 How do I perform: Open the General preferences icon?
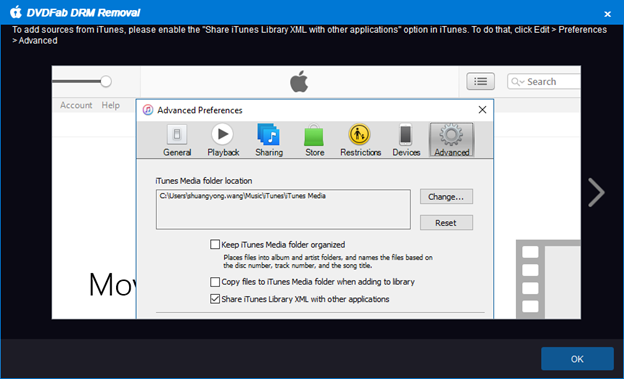tap(177, 135)
